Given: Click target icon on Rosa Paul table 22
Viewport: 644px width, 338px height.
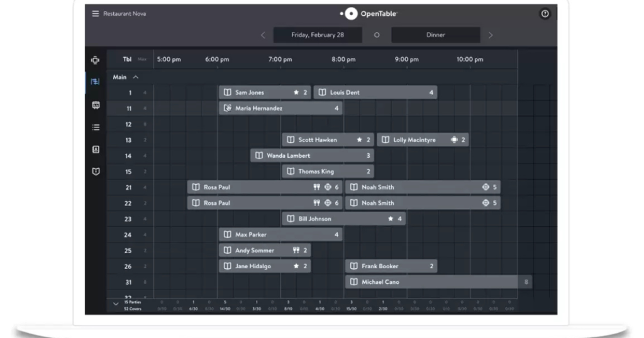Looking at the screenshot, I should click(328, 203).
